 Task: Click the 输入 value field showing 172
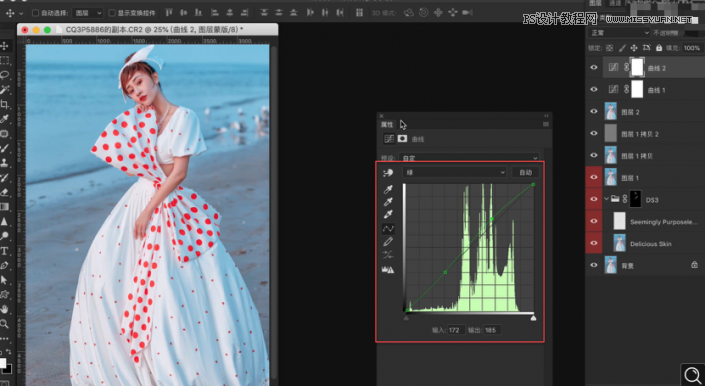(456, 330)
